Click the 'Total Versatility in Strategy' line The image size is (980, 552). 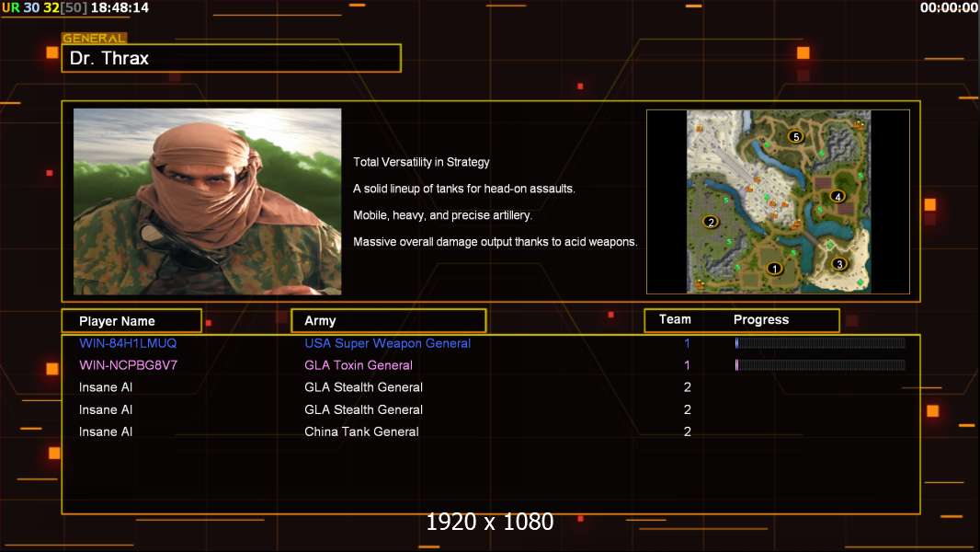pyautogui.click(x=421, y=162)
